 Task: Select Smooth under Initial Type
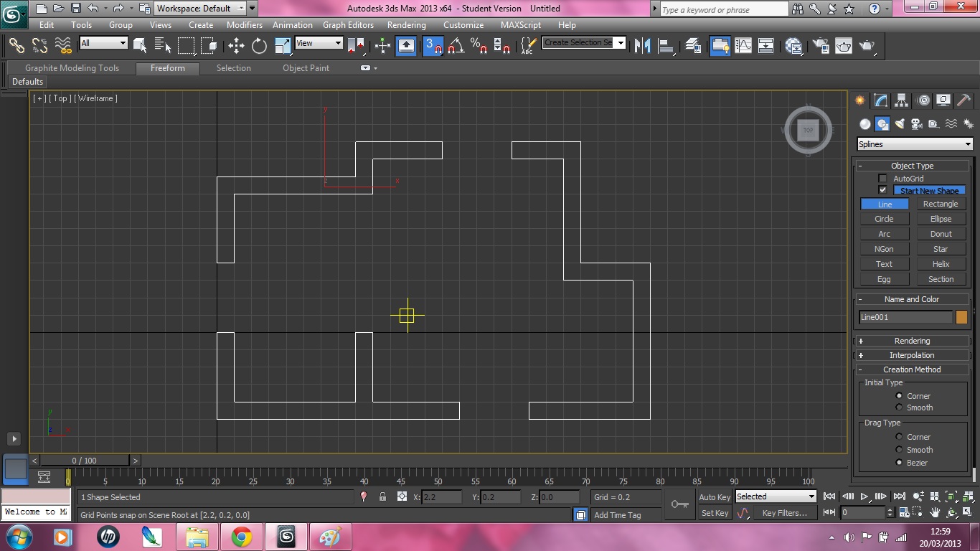(899, 408)
